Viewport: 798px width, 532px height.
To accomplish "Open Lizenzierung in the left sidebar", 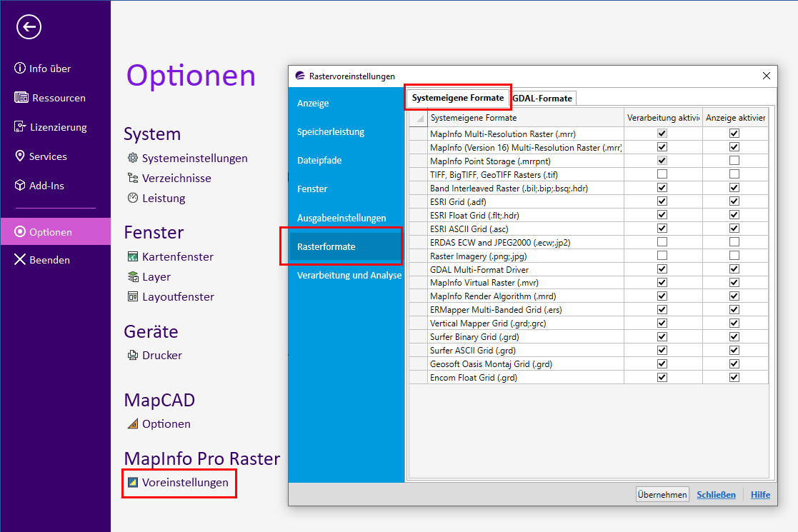I will click(x=57, y=127).
